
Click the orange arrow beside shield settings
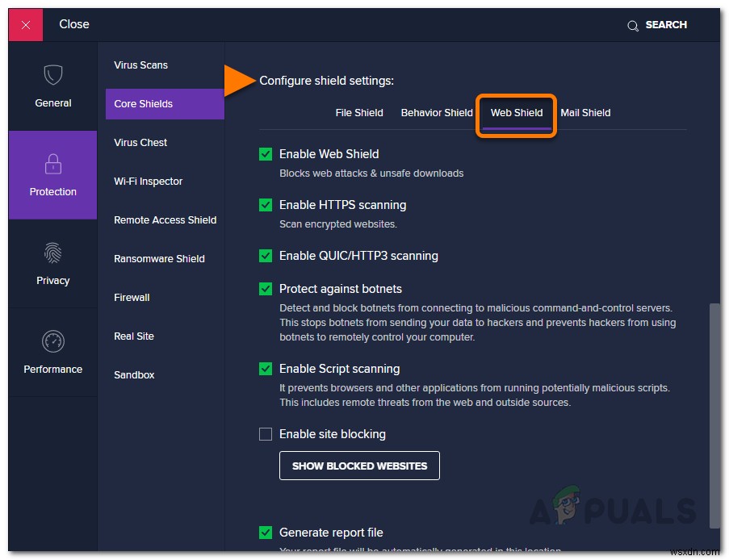click(239, 80)
